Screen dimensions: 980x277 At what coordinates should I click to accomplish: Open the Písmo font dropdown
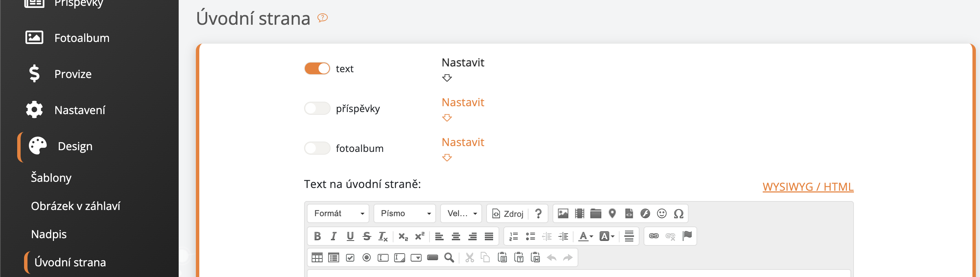point(405,213)
